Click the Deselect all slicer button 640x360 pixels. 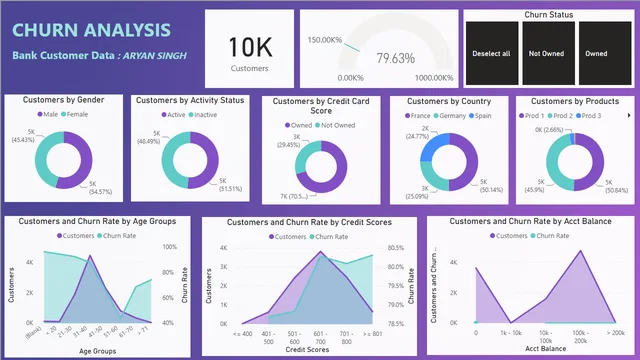coord(492,53)
